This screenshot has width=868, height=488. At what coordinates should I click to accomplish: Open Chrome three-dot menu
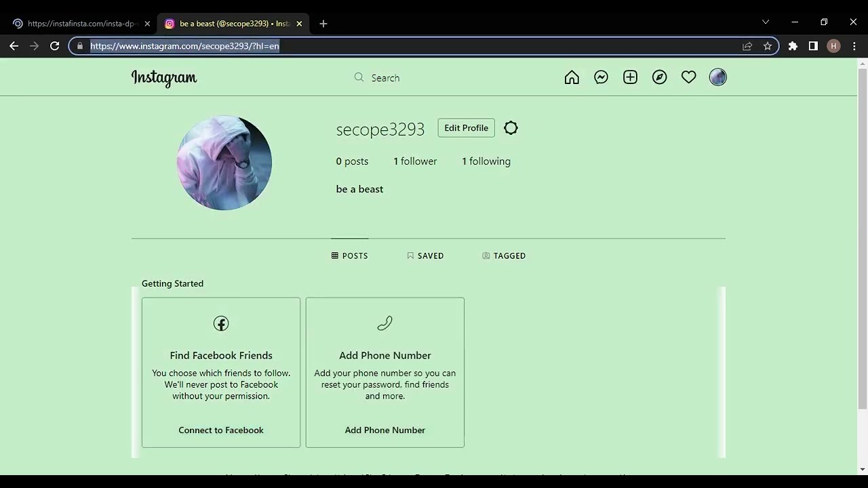pyautogui.click(x=854, y=46)
